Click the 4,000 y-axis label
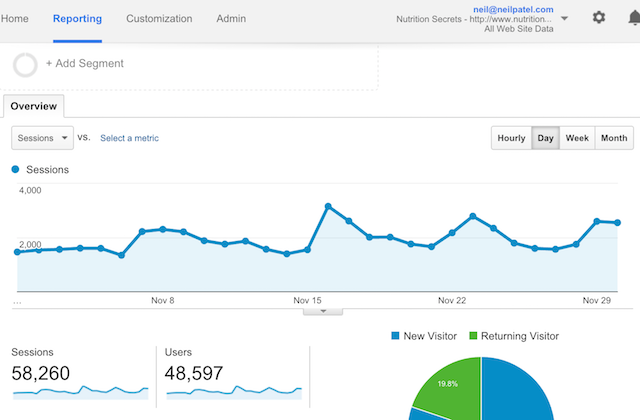Viewport: 640px width, 420px height. point(30,190)
